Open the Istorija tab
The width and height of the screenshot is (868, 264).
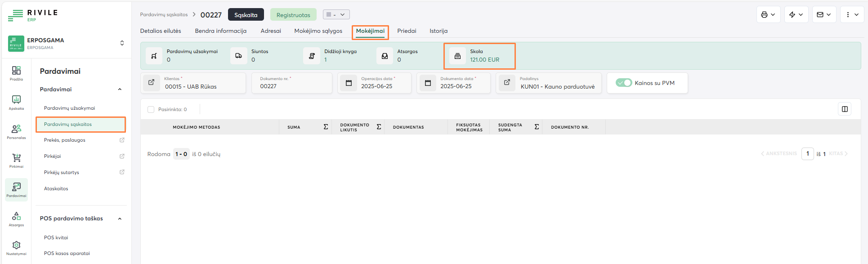click(438, 31)
